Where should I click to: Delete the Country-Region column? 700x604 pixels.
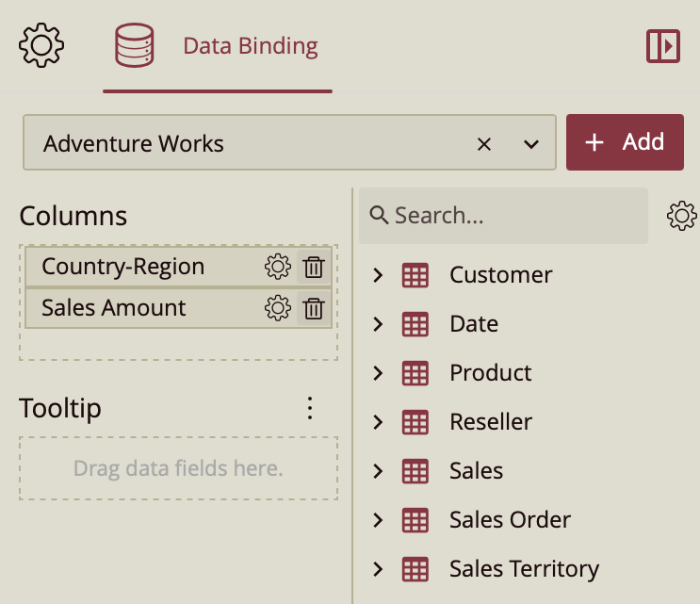coord(314,268)
